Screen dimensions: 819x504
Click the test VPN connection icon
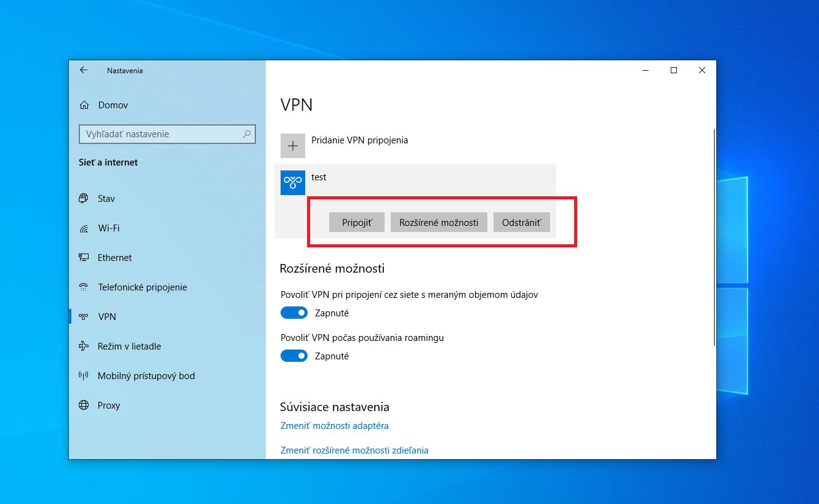(x=293, y=183)
